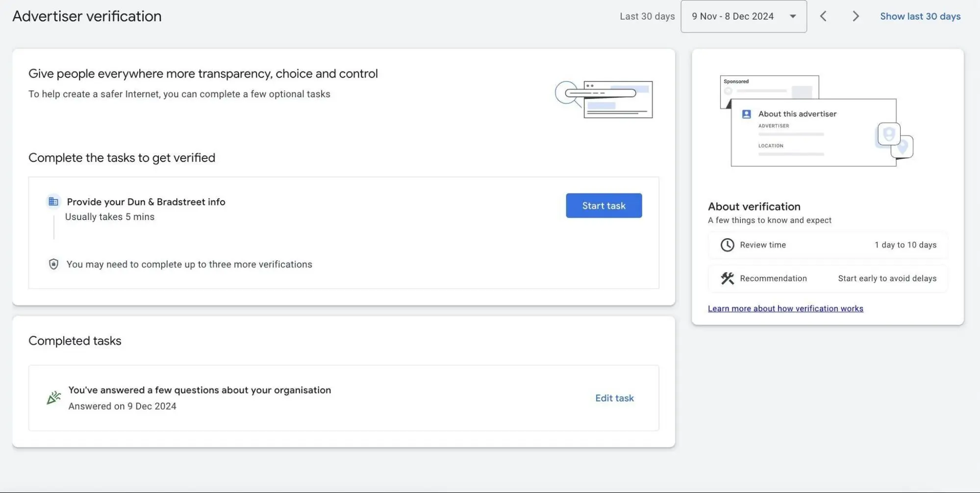Go to next date range with right chevron
This screenshot has height=493, width=980.
pyautogui.click(x=855, y=16)
